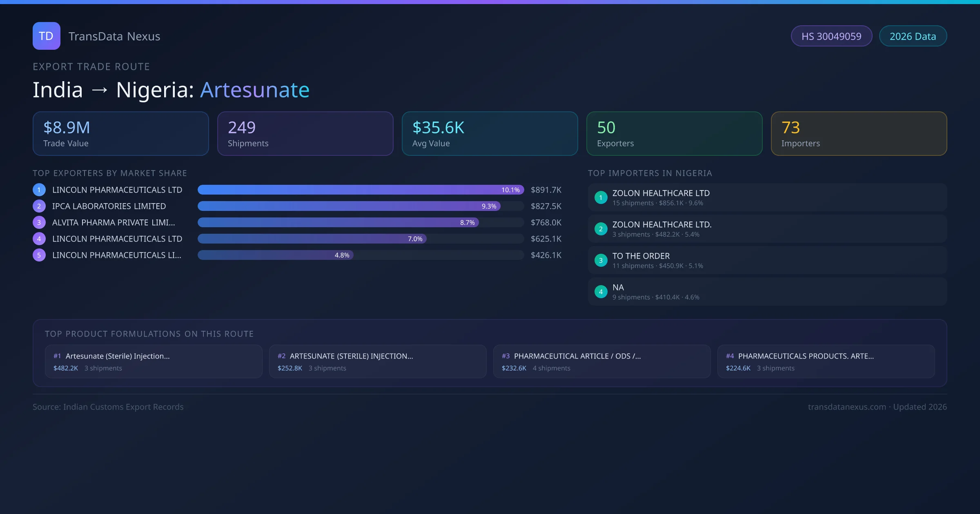The width and height of the screenshot is (980, 514).
Task: Click green rank 1 badge for Zolon Healthcare
Action: (x=601, y=197)
